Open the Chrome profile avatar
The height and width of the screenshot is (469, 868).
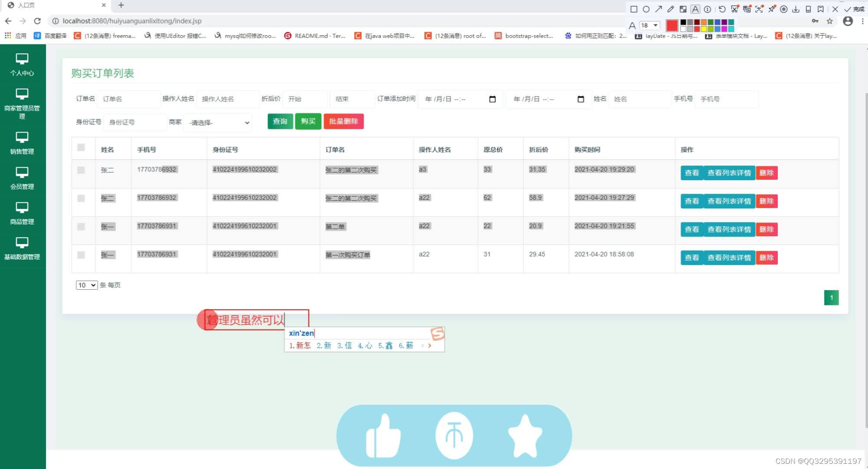(848, 21)
